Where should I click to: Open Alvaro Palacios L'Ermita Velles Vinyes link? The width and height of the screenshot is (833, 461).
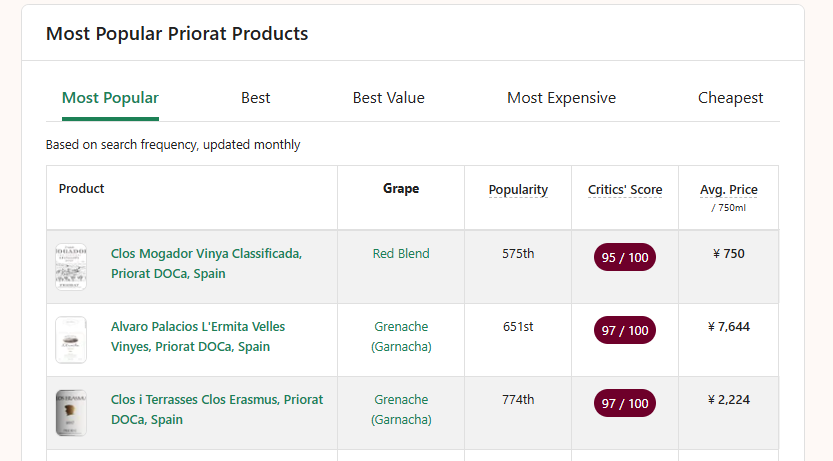pos(198,337)
